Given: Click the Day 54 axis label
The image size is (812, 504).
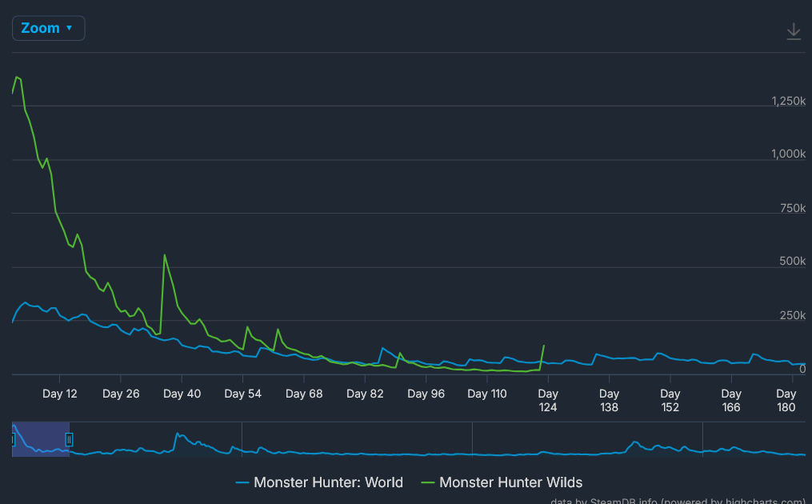Looking at the screenshot, I should coord(243,394).
